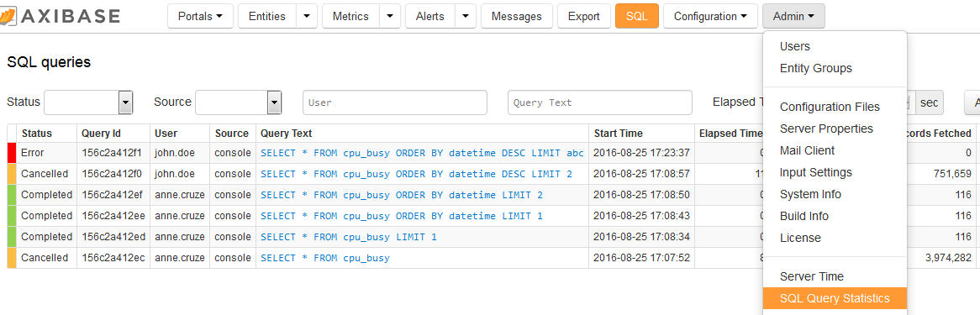Click records fetched value 751,659

coord(952,174)
